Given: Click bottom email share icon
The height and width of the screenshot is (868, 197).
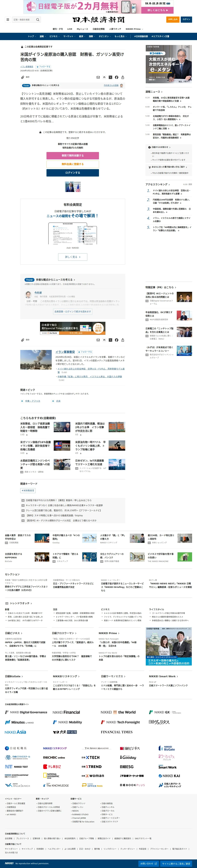Looking at the screenshot, I should 98,340.
